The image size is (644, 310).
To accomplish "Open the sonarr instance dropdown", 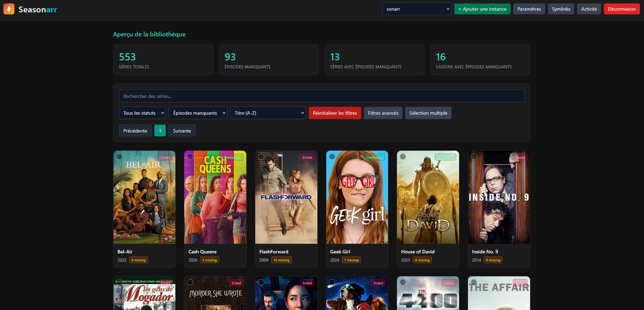I will 417,9.
